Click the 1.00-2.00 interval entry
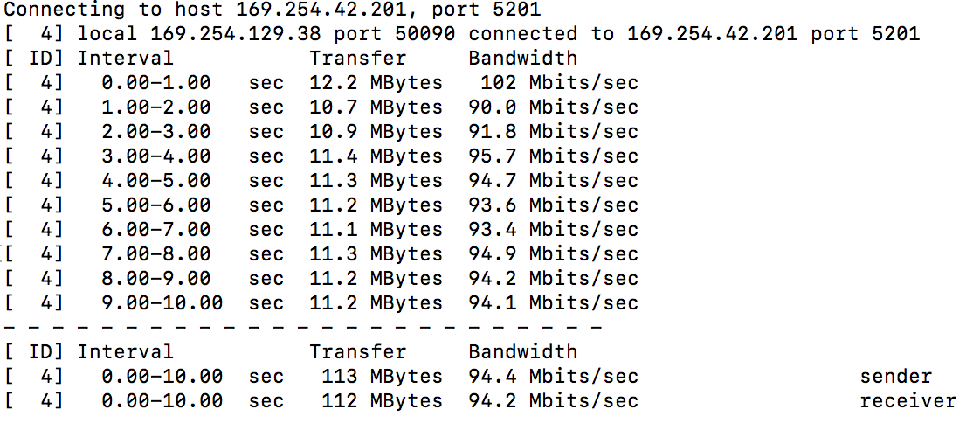The image size is (980, 423). point(155,107)
